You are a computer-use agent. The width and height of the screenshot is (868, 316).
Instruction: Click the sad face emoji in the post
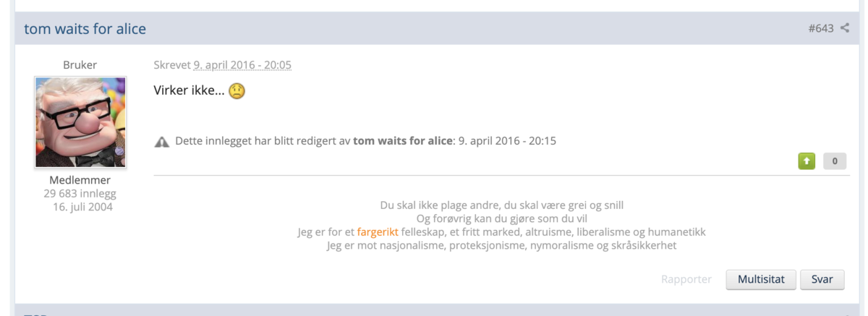coord(237,92)
